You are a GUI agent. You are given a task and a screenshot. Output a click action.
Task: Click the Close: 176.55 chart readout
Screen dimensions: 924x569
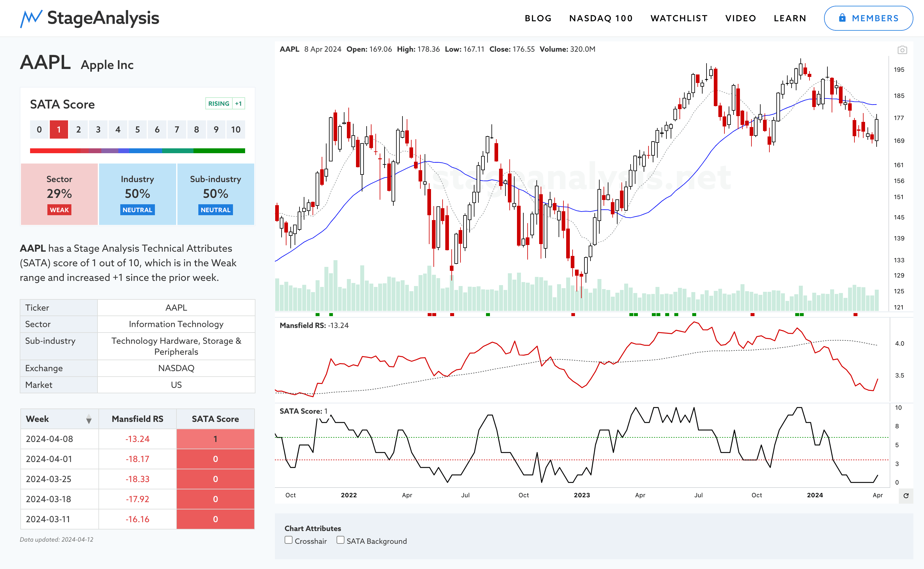(512, 49)
